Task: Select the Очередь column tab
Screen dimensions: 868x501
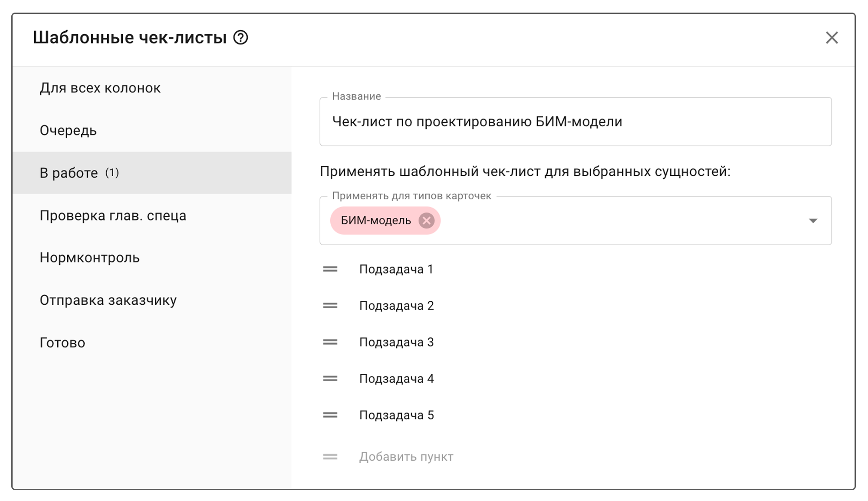Action: pos(152,130)
